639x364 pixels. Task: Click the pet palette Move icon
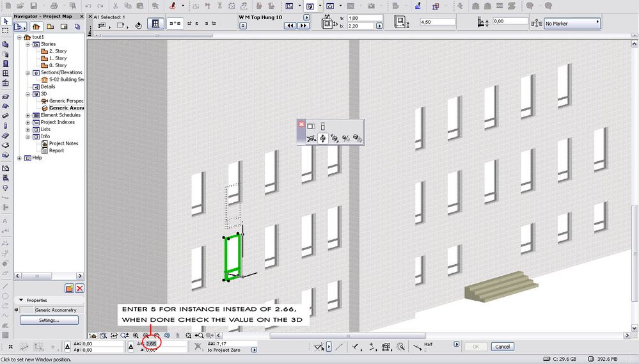(x=312, y=139)
